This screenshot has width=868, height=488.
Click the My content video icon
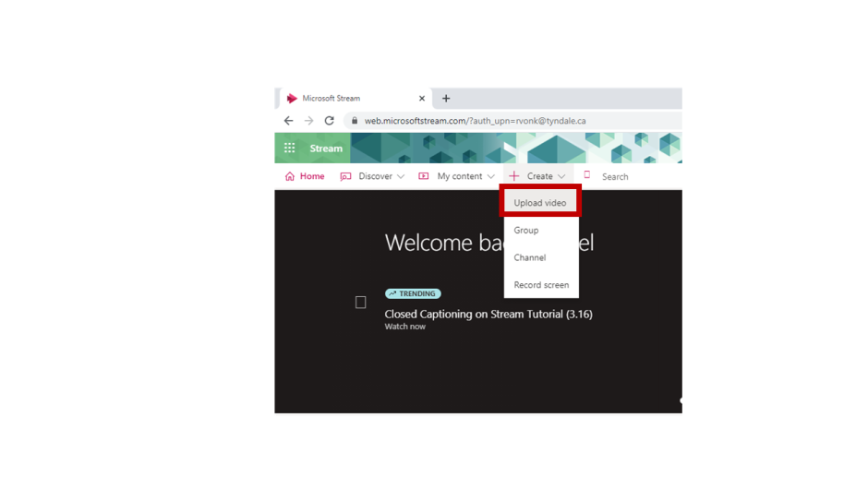[424, 176]
